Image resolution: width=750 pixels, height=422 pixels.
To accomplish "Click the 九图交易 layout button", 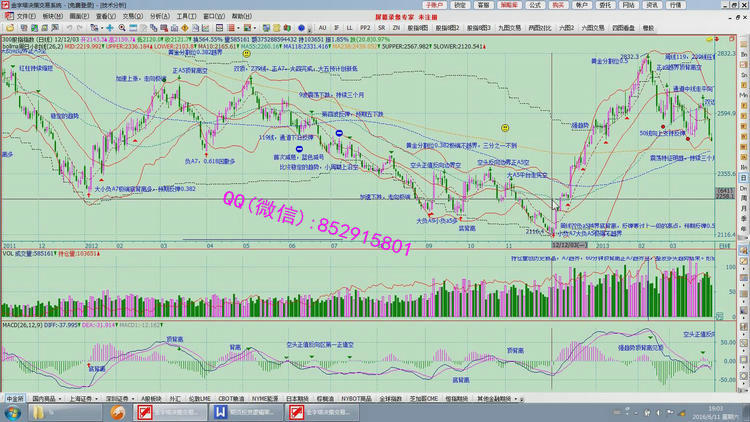I will click(511, 28).
